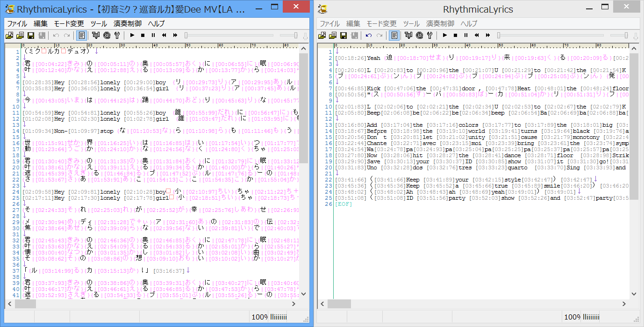Viewport: 644px width, 327px height.
Task: Open 演奏制御 menu in right window
Action: click(x=440, y=23)
